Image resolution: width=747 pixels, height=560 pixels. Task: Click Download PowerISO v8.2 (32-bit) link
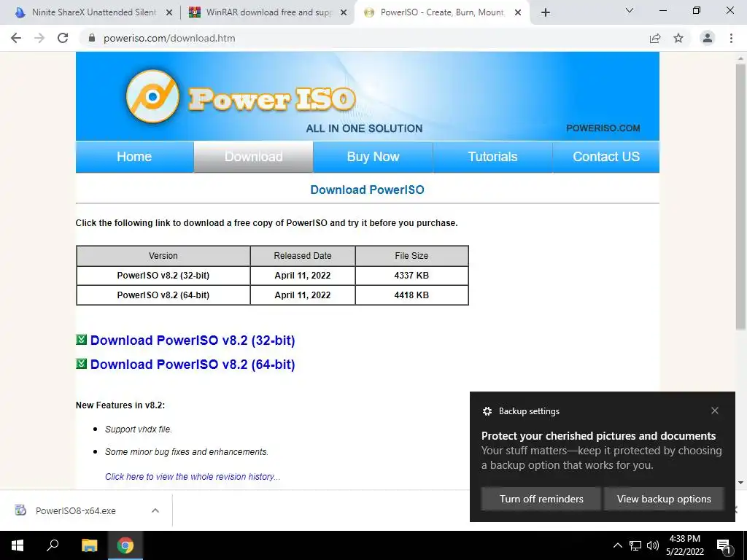[x=193, y=341]
